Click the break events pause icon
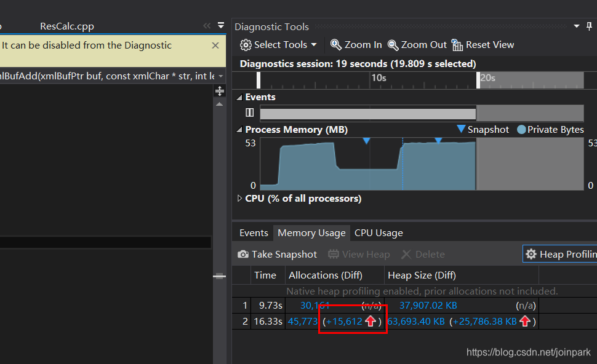 tap(249, 113)
